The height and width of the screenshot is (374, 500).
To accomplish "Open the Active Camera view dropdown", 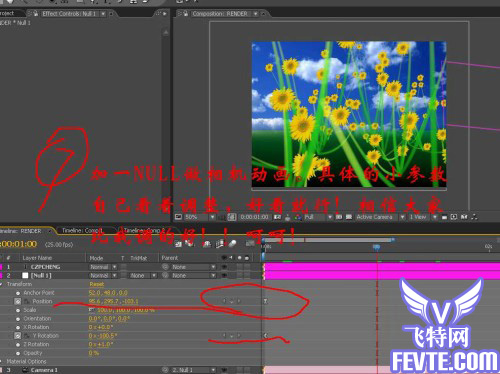I will coord(380,217).
